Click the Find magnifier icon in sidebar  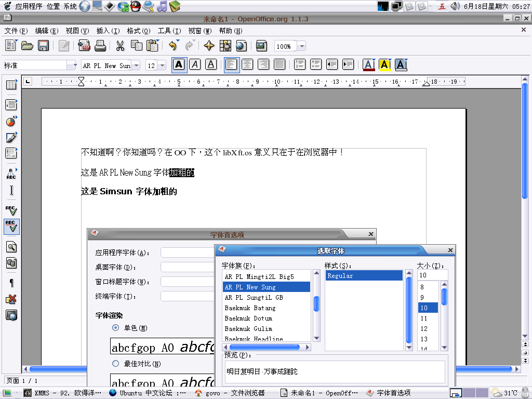[11, 247]
